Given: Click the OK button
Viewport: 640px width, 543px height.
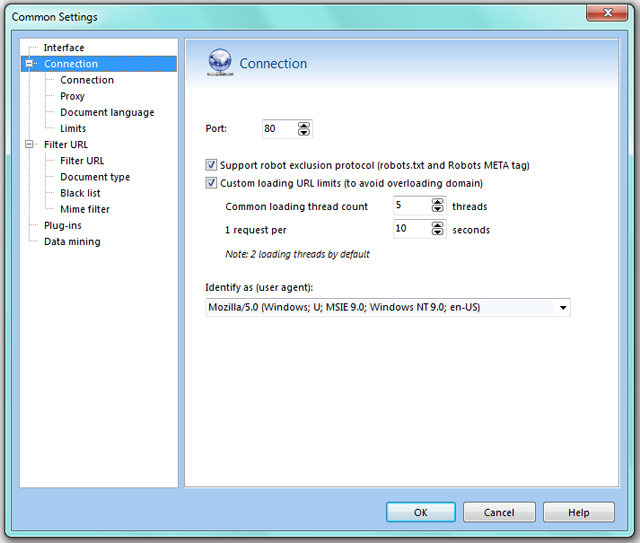Looking at the screenshot, I should (421, 512).
